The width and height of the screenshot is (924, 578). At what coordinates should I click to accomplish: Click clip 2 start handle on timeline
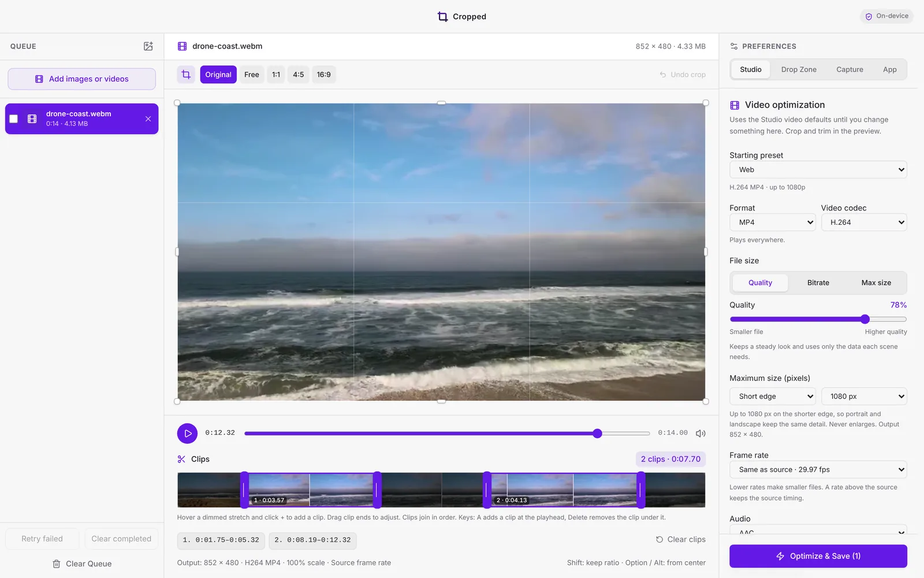point(487,490)
